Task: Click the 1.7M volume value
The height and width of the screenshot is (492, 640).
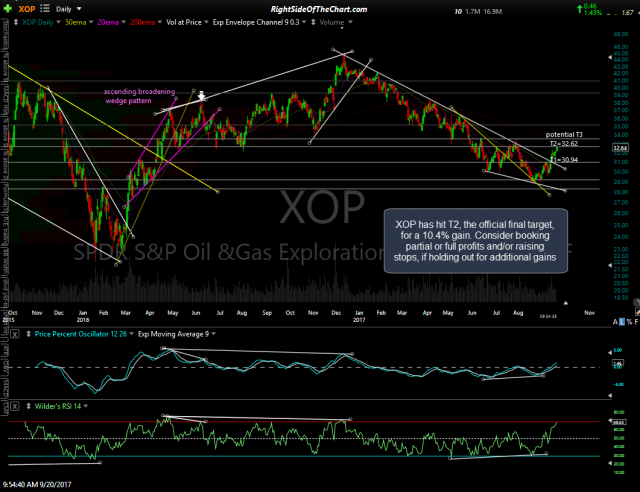Action: coord(473,11)
